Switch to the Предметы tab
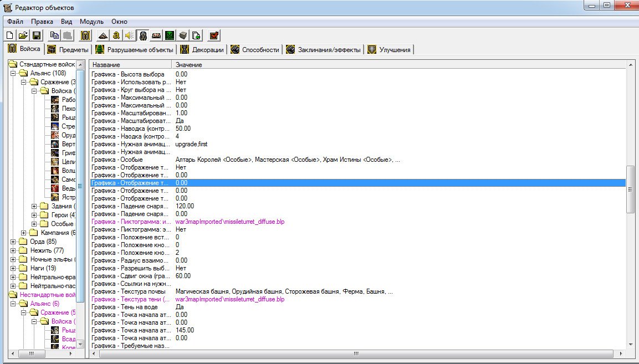 (68, 50)
